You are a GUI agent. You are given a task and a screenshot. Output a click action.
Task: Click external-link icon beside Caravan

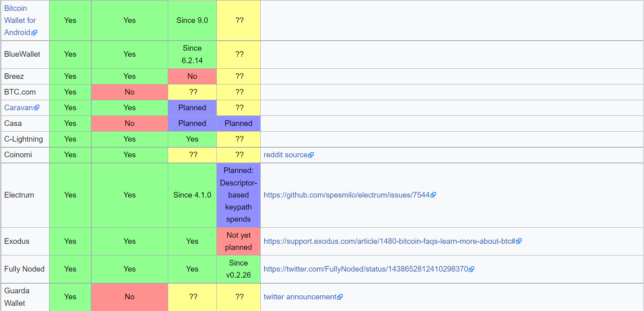coord(37,107)
